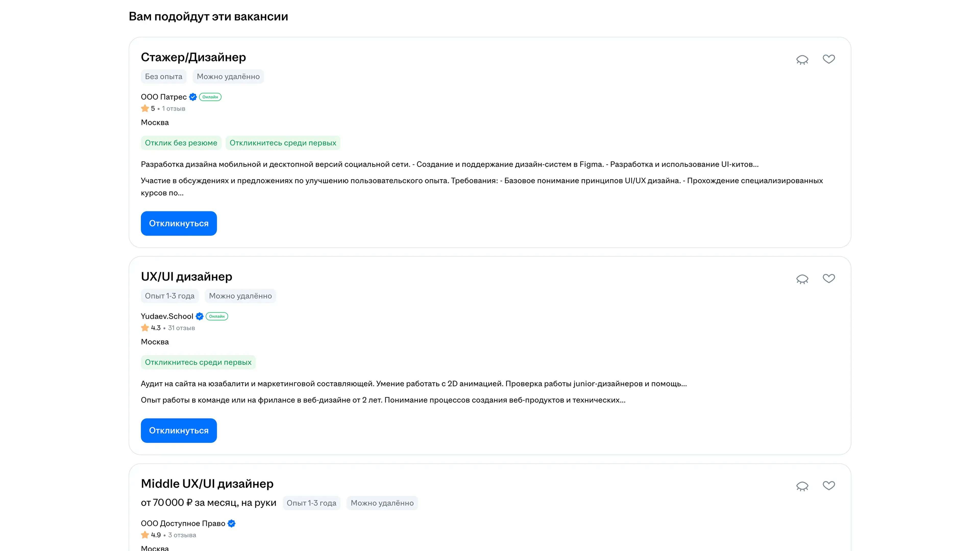The image size is (980, 551).
Task: Open the Middle UX/UI дизайнер vacancy title
Action: [x=207, y=484]
